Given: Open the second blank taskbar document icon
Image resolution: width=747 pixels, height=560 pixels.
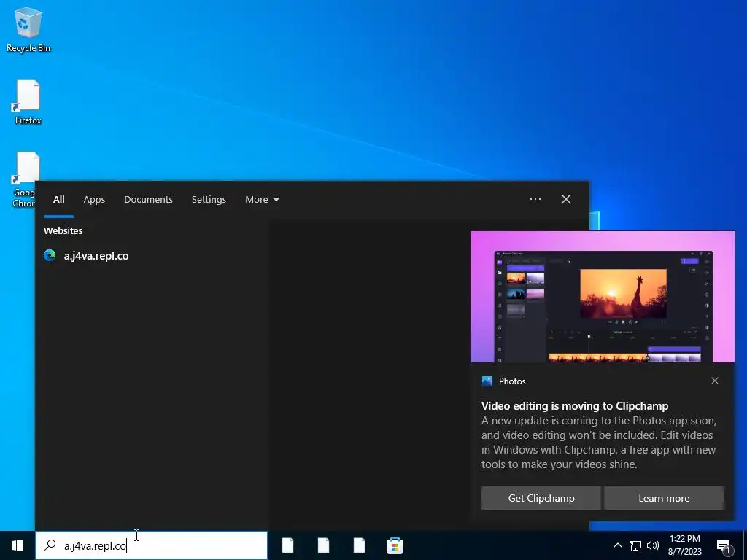Looking at the screenshot, I should point(323,545).
